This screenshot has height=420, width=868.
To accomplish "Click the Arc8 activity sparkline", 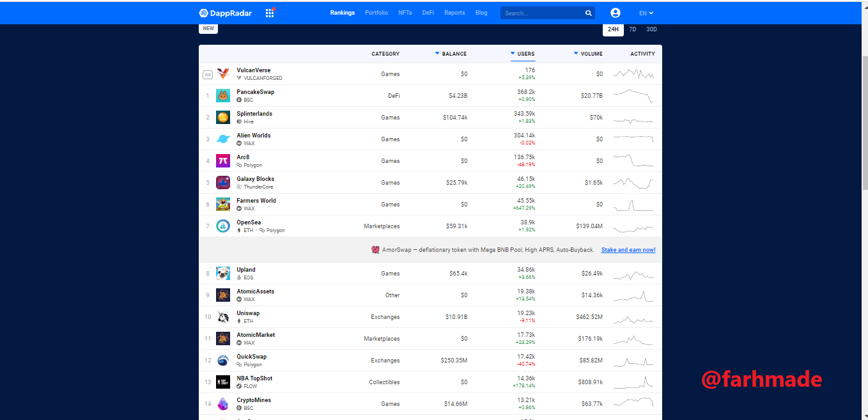I will [x=633, y=161].
